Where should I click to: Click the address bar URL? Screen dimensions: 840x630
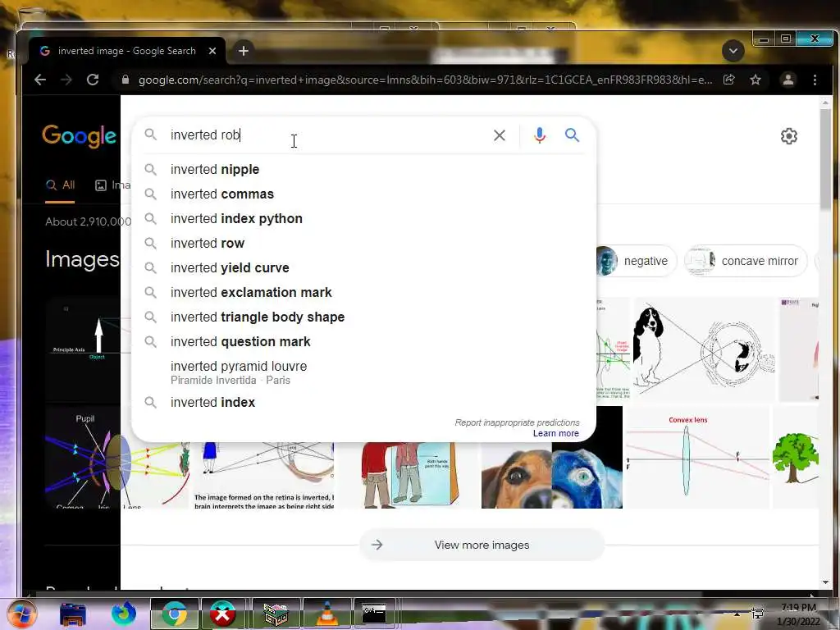(426, 80)
